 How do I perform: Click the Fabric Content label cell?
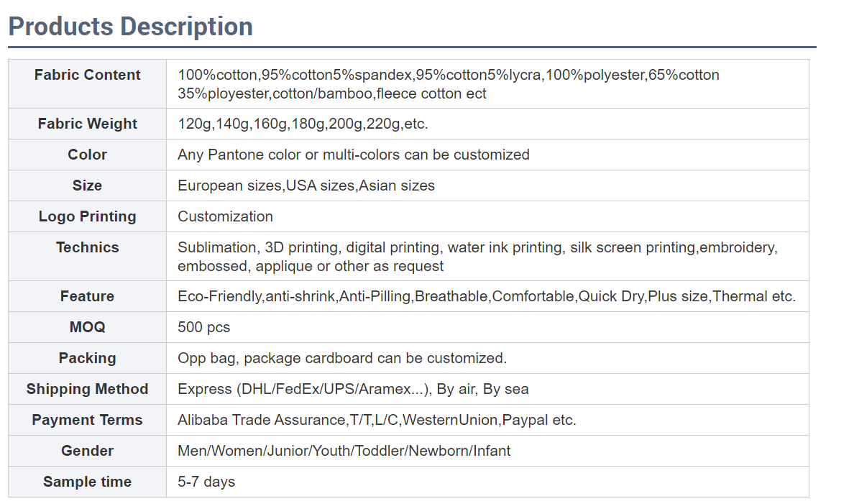[87, 75]
